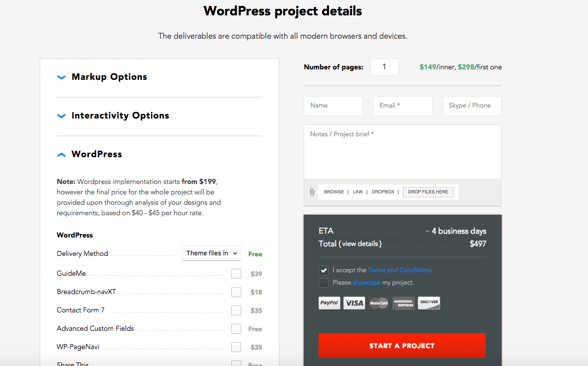Click the $497 total amount

pyautogui.click(x=478, y=244)
